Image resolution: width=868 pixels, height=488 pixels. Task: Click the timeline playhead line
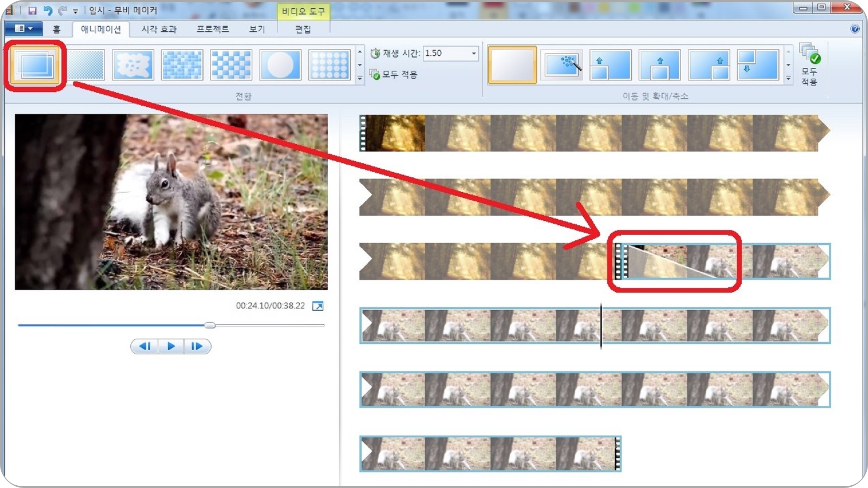click(601, 326)
